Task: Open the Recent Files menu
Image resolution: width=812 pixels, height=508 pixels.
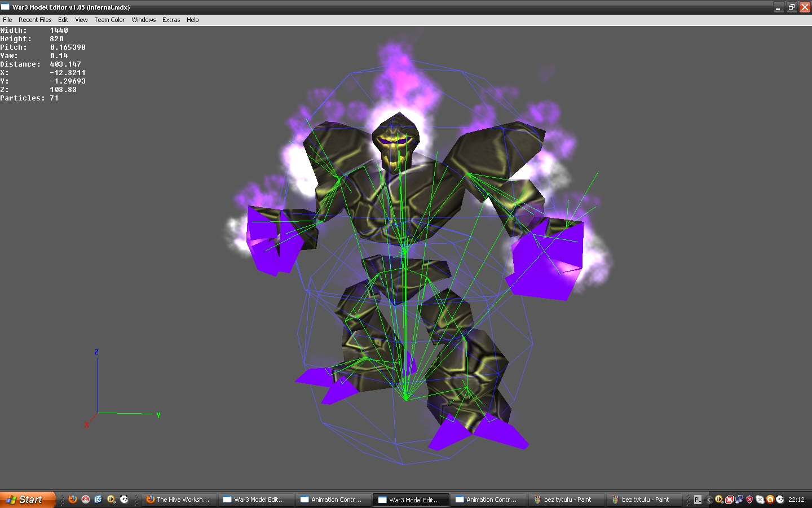Action: pyautogui.click(x=35, y=20)
